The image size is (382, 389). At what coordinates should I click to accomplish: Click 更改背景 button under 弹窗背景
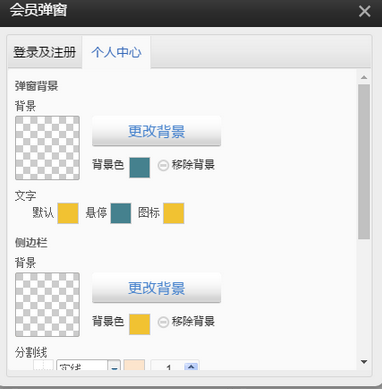(x=156, y=131)
